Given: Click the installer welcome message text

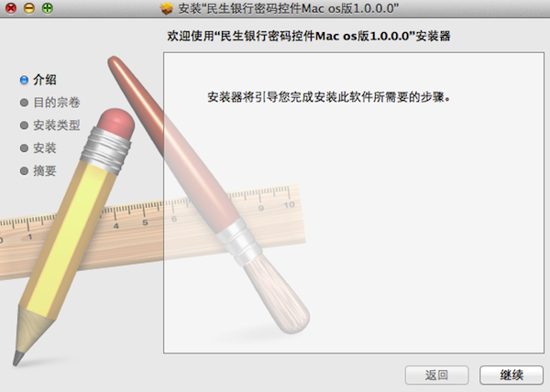Looking at the screenshot, I should [329, 97].
